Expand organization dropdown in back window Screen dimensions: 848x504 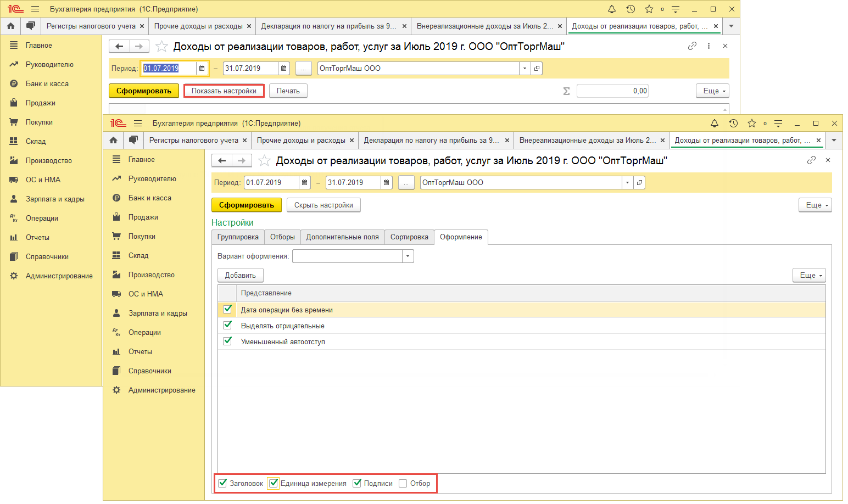pyautogui.click(x=525, y=69)
